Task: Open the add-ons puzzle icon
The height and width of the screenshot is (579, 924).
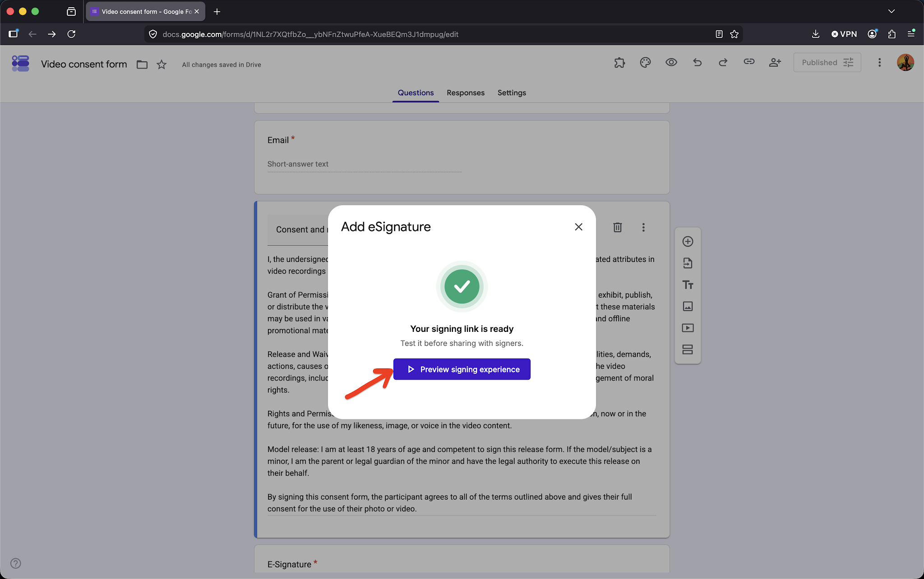Action: pyautogui.click(x=619, y=62)
